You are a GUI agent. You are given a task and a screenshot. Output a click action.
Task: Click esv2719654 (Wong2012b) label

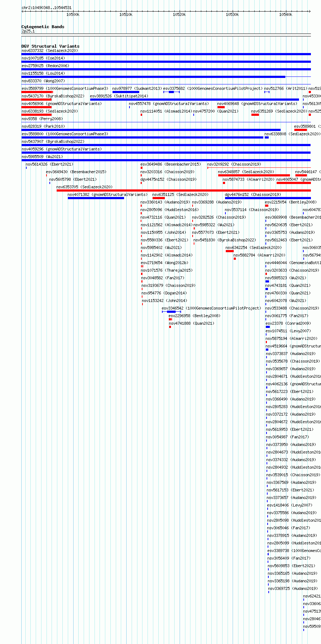point(164,263)
